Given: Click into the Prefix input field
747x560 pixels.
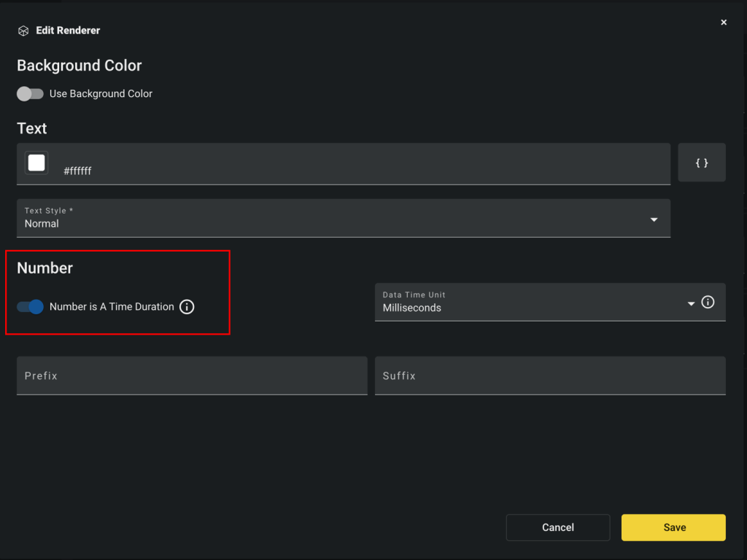Looking at the screenshot, I should 191,376.
